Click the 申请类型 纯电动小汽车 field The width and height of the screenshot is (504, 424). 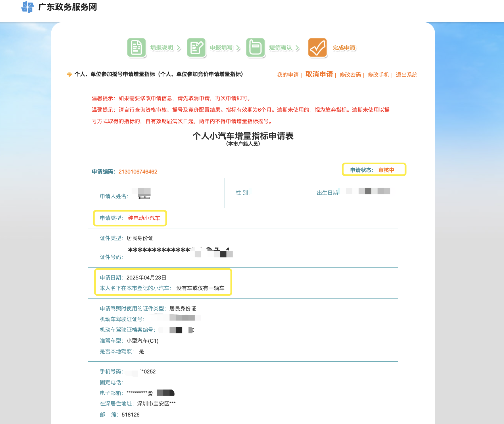click(x=130, y=218)
